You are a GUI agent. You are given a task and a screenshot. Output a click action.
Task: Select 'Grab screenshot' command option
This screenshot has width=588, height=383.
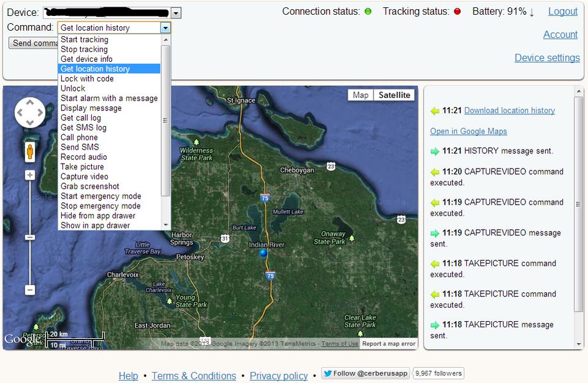click(x=89, y=186)
